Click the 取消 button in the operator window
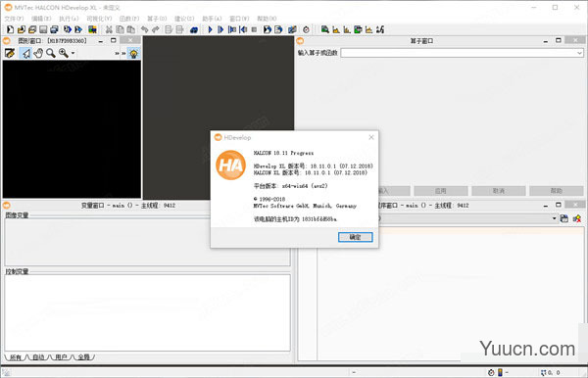This screenshot has width=588, height=378. (499, 191)
